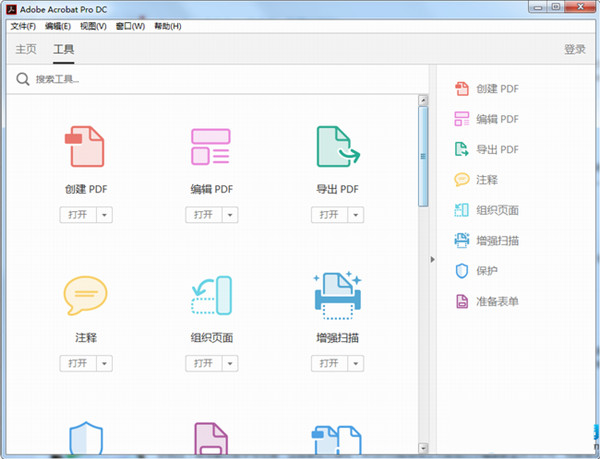Open the 文件(F) menu
Image resolution: width=600 pixels, height=459 pixels.
tap(23, 26)
